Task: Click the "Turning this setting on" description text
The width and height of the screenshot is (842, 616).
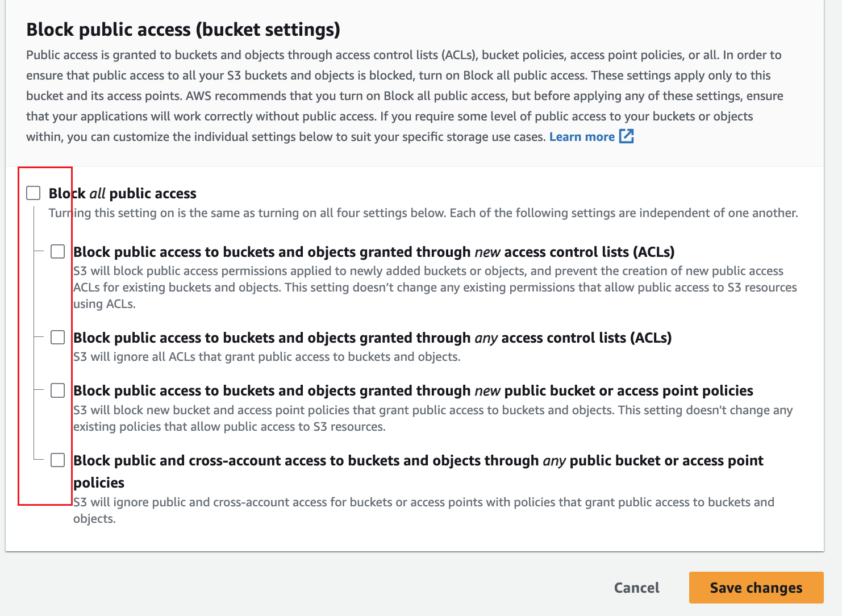Action: [x=423, y=213]
